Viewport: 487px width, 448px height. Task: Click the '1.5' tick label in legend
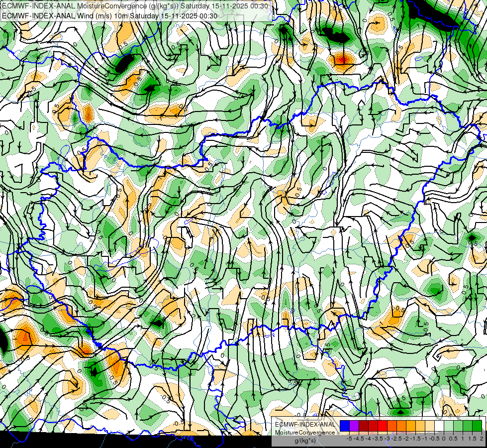[472, 439]
